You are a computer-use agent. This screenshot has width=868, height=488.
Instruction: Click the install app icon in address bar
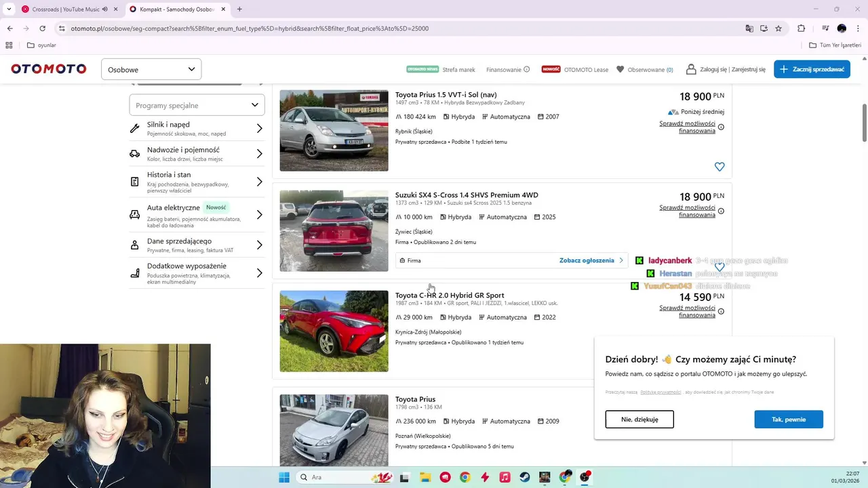[x=764, y=28]
